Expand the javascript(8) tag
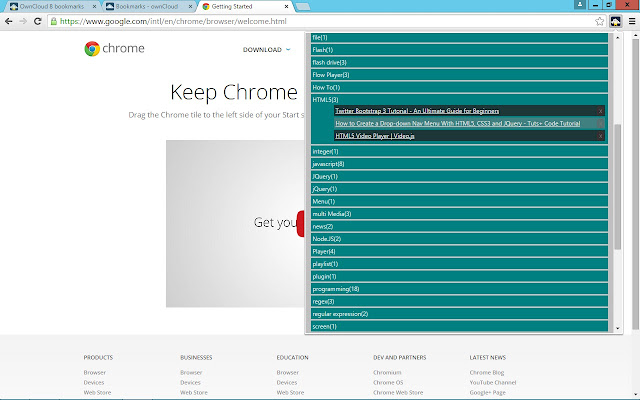Screen dimensions: 640x400 (459, 164)
